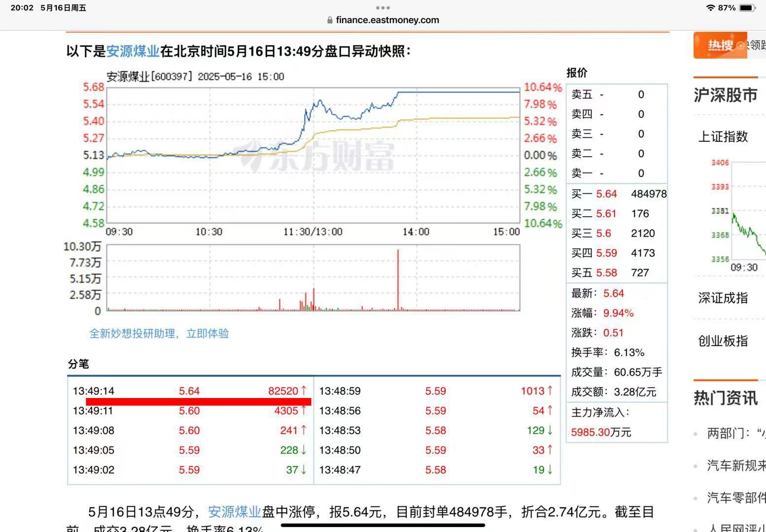Screen dimensions: 766x532
Task: Click the 13:49:14 trade row price 5.64
Action: point(189,391)
